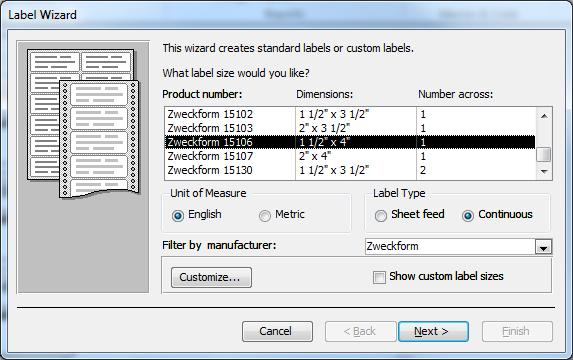573x360 pixels.
Task: Select the Zweckform 15130 row
Action: (x=350, y=170)
